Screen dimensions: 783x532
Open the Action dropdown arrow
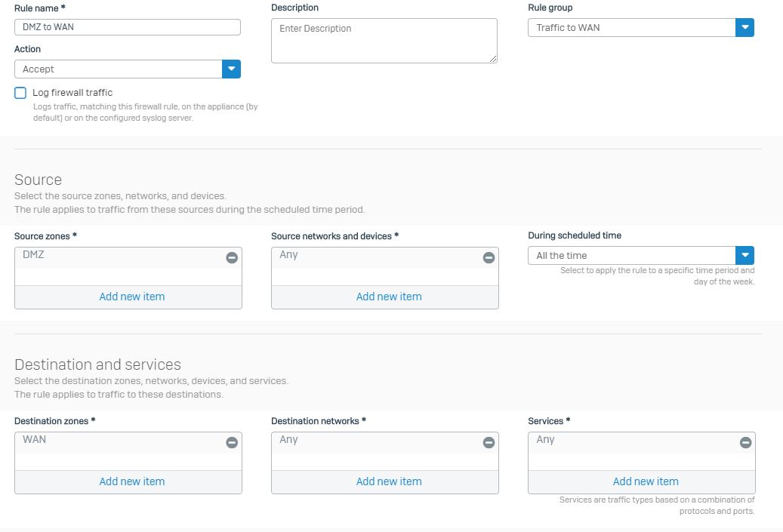pos(231,69)
